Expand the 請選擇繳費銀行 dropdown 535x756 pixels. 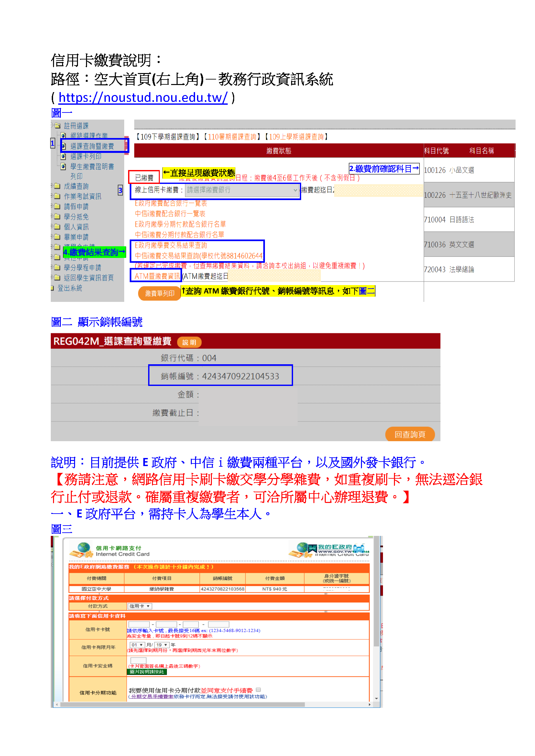pyautogui.click(x=242, y=190)
